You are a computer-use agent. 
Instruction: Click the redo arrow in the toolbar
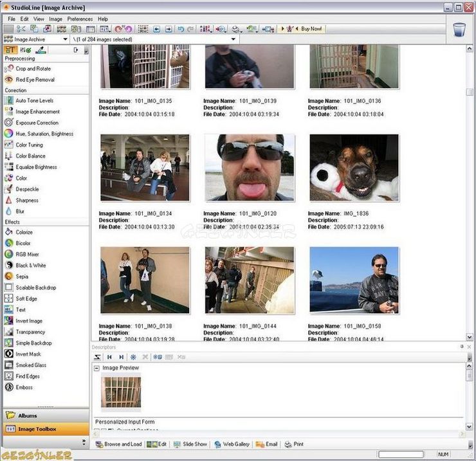coord(190,29)
